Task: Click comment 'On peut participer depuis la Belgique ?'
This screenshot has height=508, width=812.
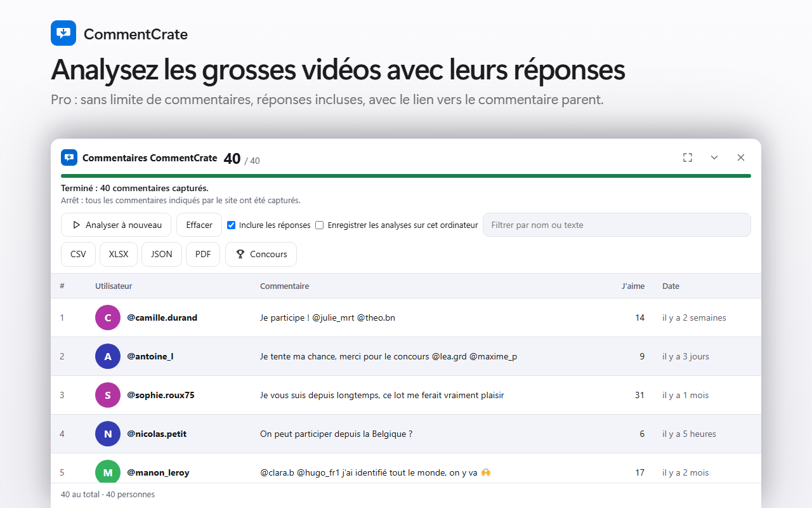Action: 336,434
